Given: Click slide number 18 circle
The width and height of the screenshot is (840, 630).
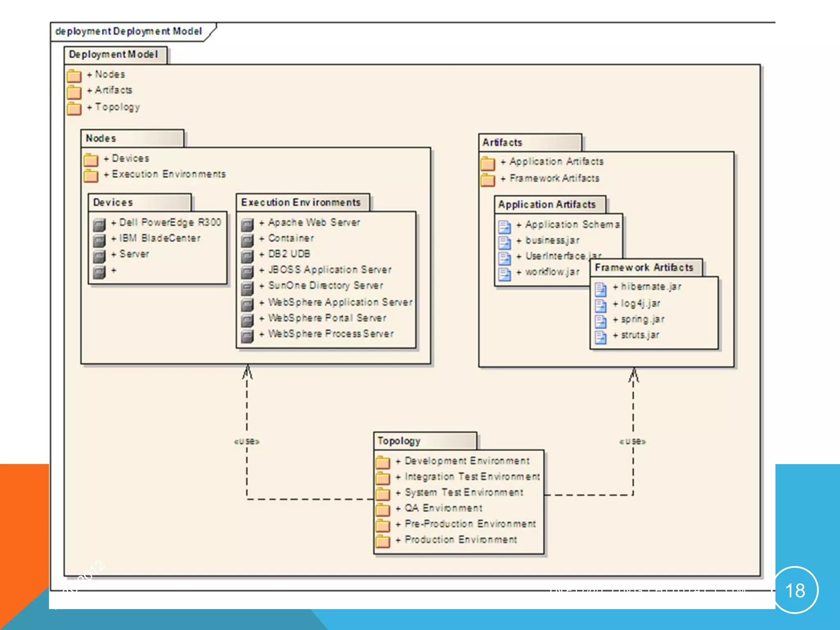Looking at the screenshot, I should [x=795, y=590].
